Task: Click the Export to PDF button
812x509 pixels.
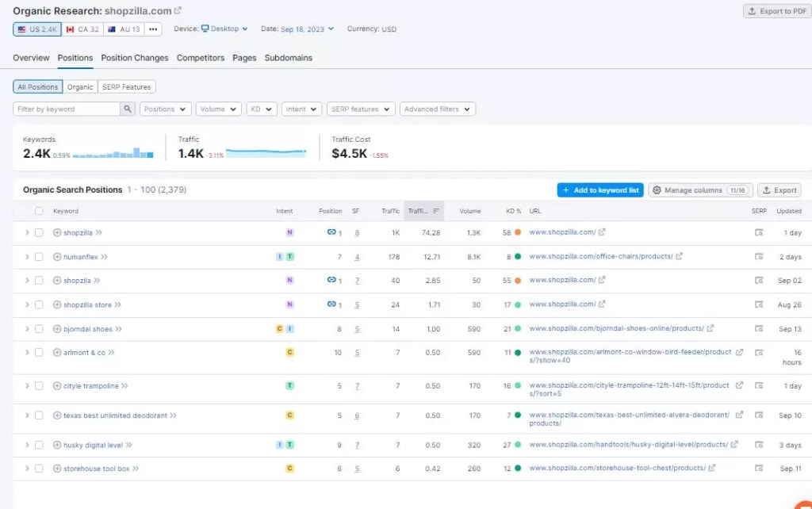Action: (777, 11)
